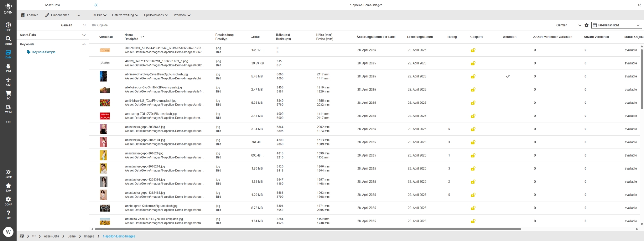Open the PIM module
The width and height of the screenshot is (644, 241).
[x=8, y=68]
